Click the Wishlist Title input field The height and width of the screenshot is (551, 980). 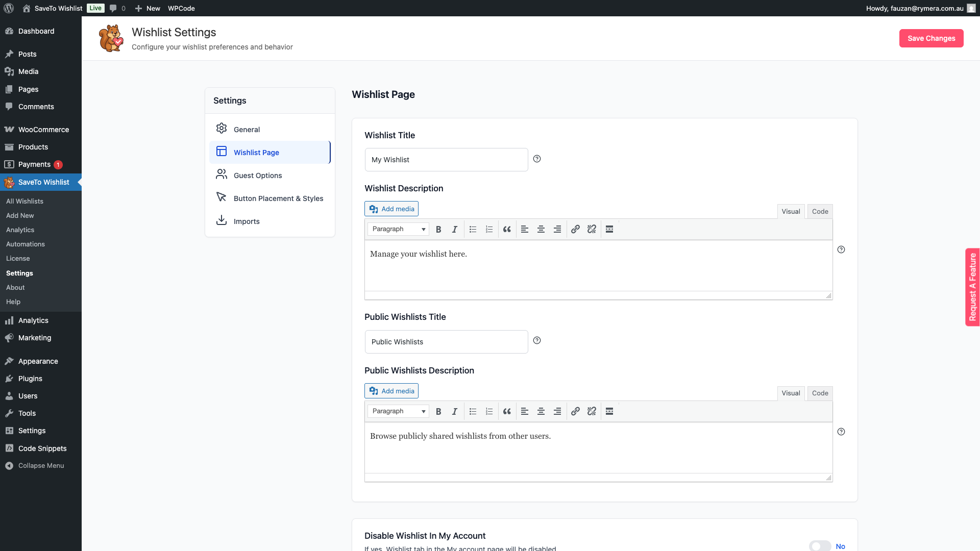point(446,160)
